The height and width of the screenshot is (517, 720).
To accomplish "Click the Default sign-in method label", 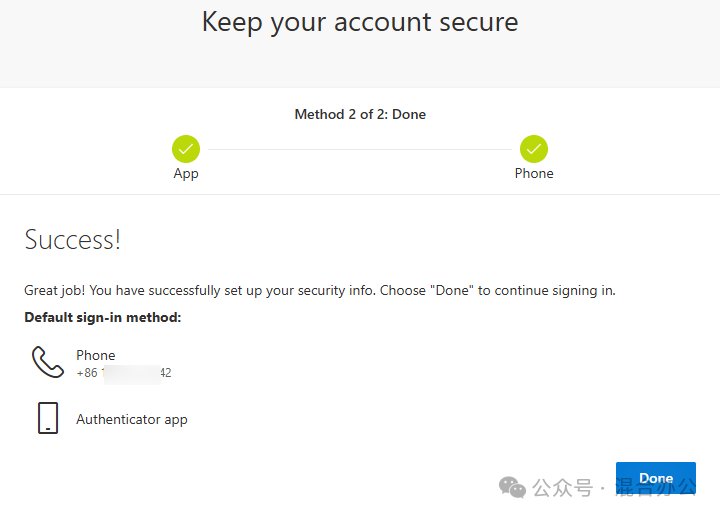I will [103, 317].
